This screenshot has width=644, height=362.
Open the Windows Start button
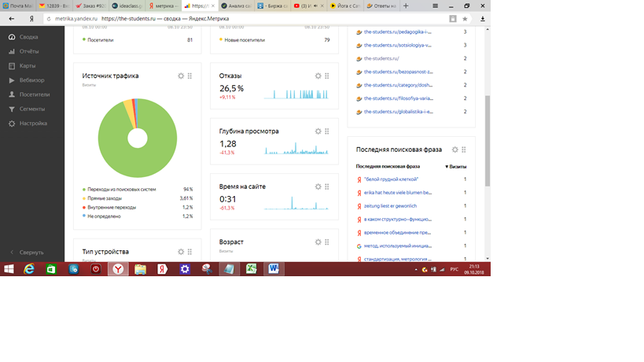[9, 269]
